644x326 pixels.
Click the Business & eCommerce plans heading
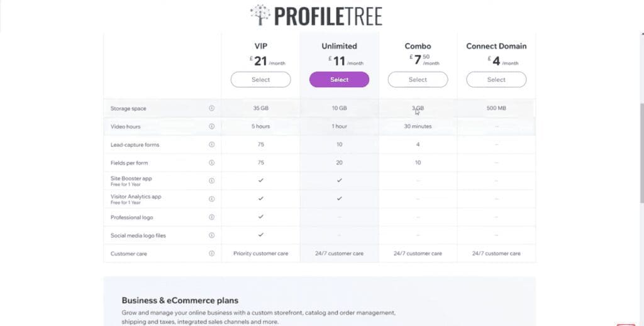tap(180, 300)
